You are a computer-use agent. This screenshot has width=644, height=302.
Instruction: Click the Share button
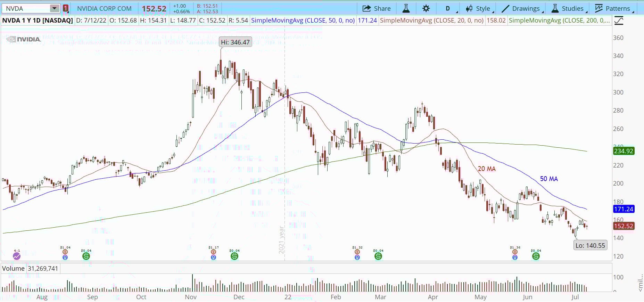pyautogui.click(x=377, y=8)
